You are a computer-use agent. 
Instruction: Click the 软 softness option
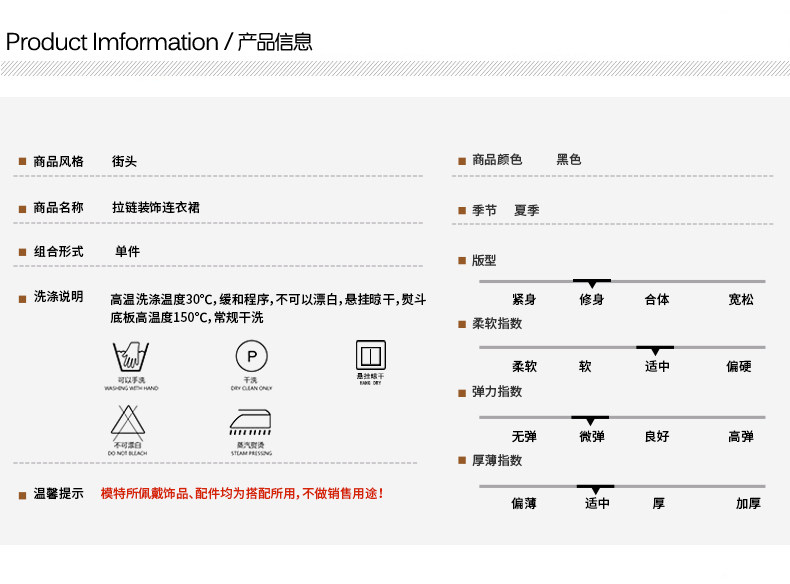585,366
